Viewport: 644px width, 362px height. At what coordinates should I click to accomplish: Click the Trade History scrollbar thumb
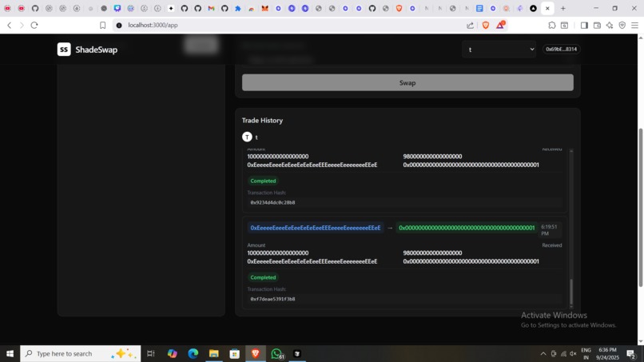click(571, 292)
